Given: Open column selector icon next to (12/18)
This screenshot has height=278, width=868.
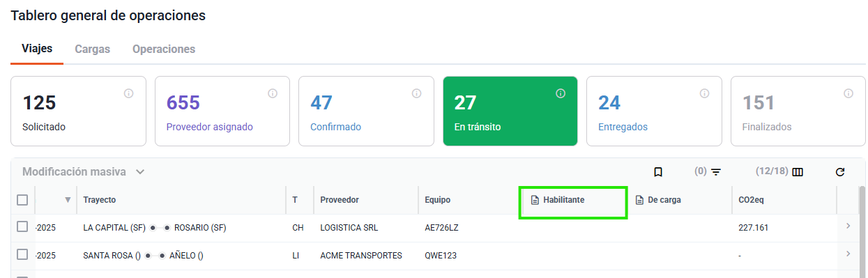Looking at the screenshot, I should (x=798, y=172).
